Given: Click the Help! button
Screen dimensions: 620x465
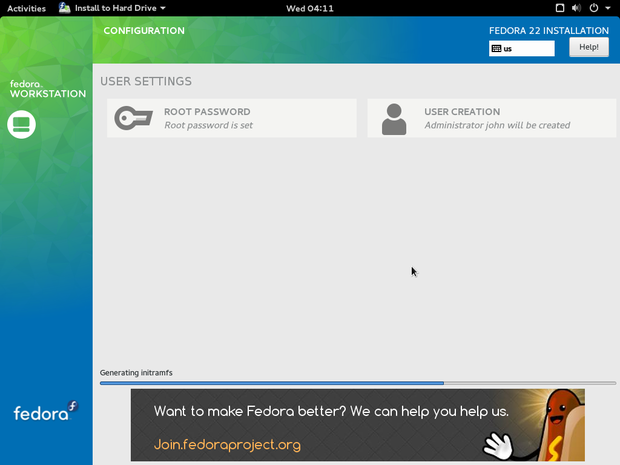Looking at the screenshot, I should tap(589, 47).
